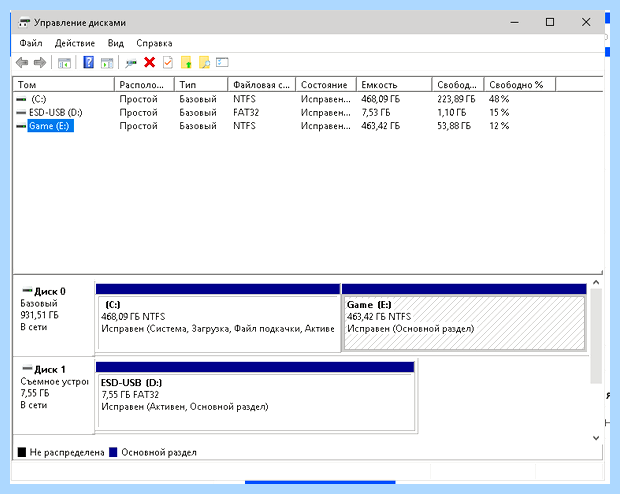The width and height of the screenshot is (620, 494).
Task: Open the Файл menu
Action: (x=31, y=43)
